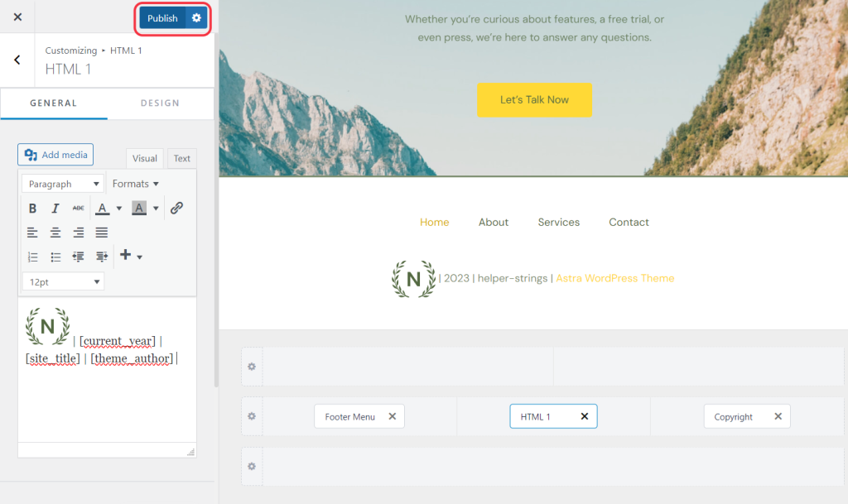The height and width of the screenshot is (504, 848).
Task: Toggle bold formatting
Action: click(32, 208)
